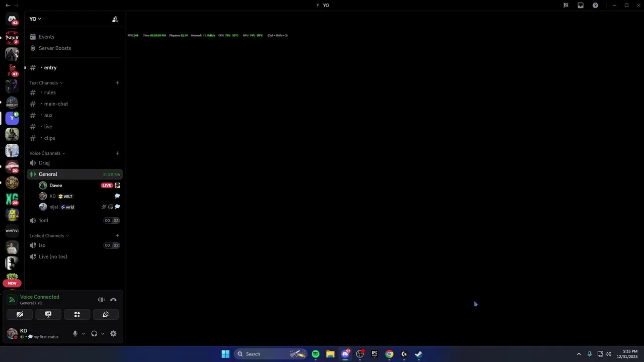Join the Iso locked voice channel
This screenshot has height=362, width=644.
[x=74, y=245]
